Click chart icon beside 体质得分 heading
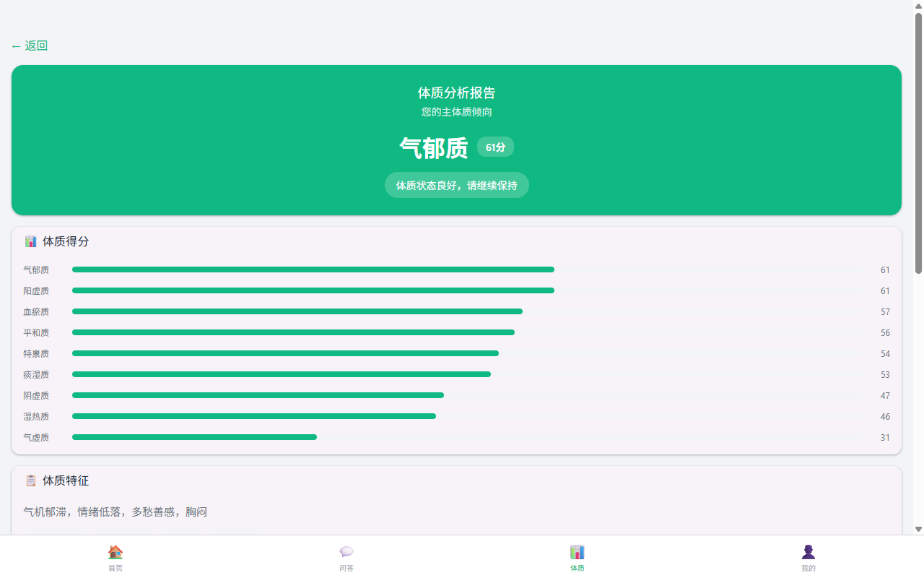This screenshot has height=578, width=924. coord(30,241)
